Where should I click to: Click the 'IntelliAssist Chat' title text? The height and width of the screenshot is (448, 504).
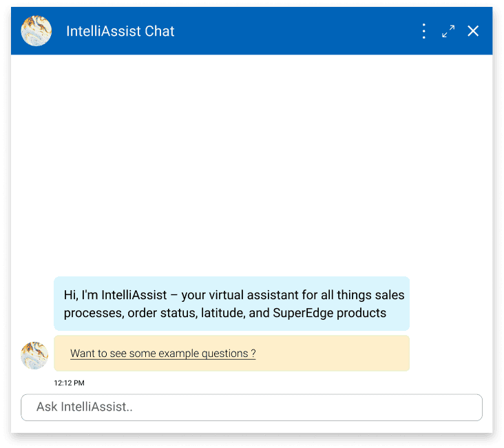click(120, 31)
